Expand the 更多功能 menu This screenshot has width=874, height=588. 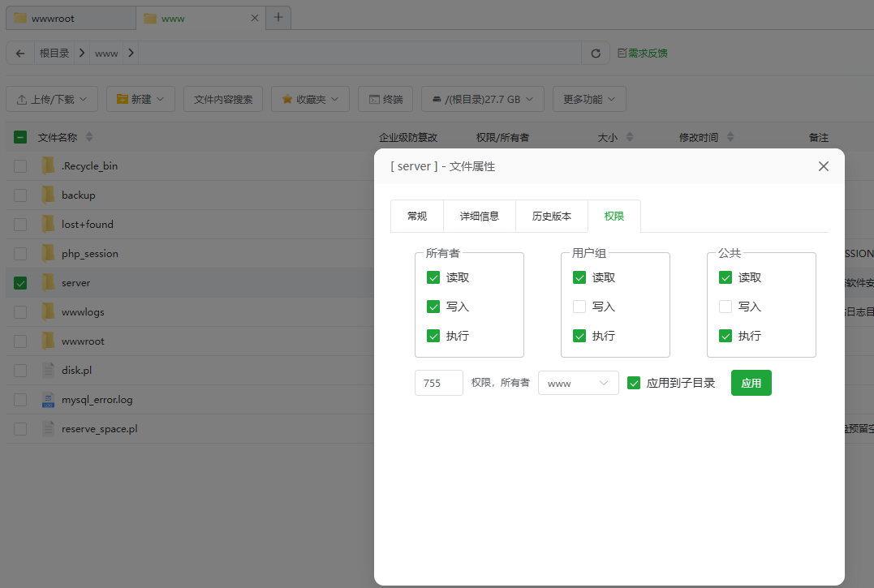click(x=588, y=99)
